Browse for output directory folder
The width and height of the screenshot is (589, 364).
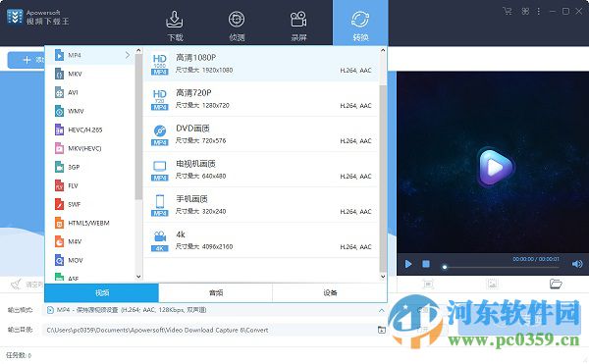[x=381, y=330]
